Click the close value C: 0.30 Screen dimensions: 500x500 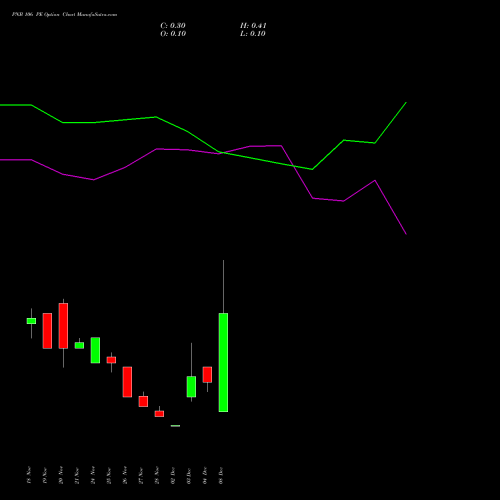(x=173, y=26)
